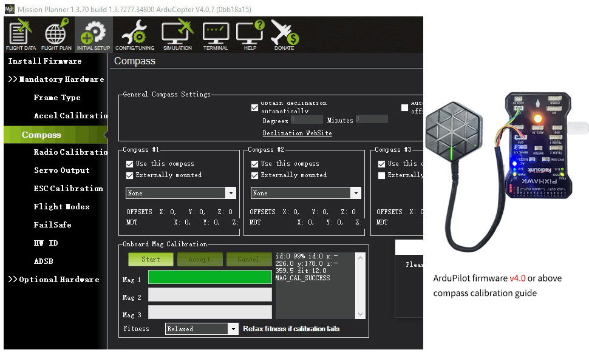Select Radio Calibration in sidebar

pyautogui.click(x=70, y=152)
